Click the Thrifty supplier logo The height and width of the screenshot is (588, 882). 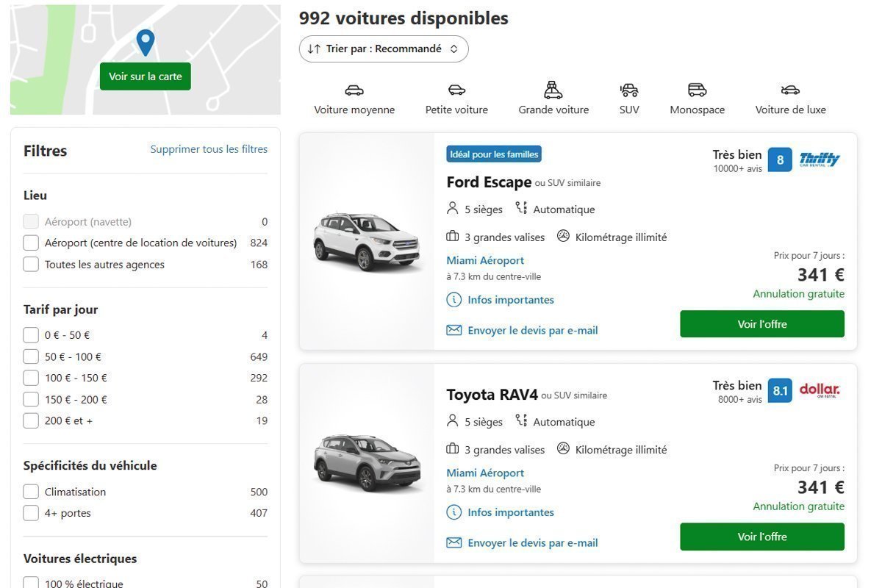point(820,159)
